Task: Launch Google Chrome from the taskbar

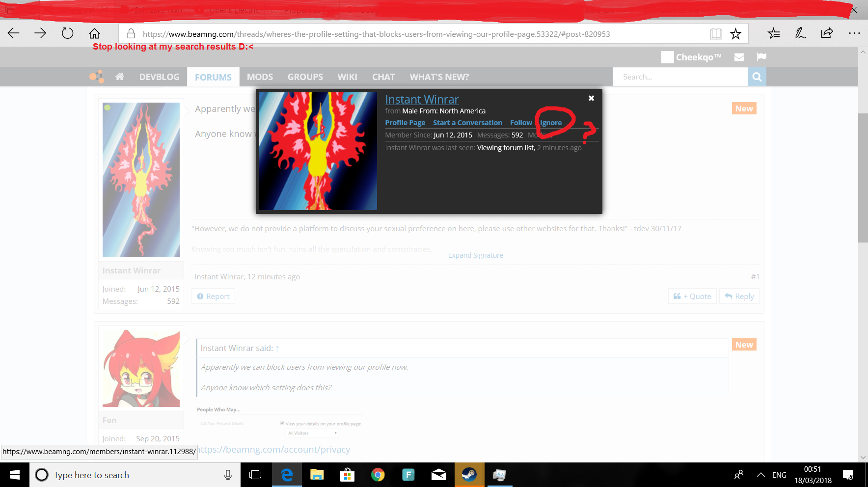Action: (x=378, y=475)
